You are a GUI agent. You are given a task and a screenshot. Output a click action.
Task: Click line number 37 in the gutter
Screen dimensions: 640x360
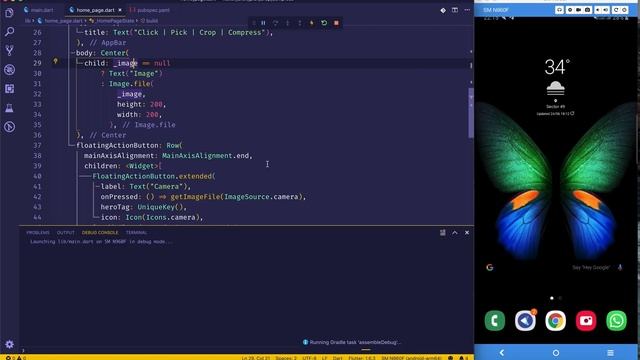click(x=37, y=145)
